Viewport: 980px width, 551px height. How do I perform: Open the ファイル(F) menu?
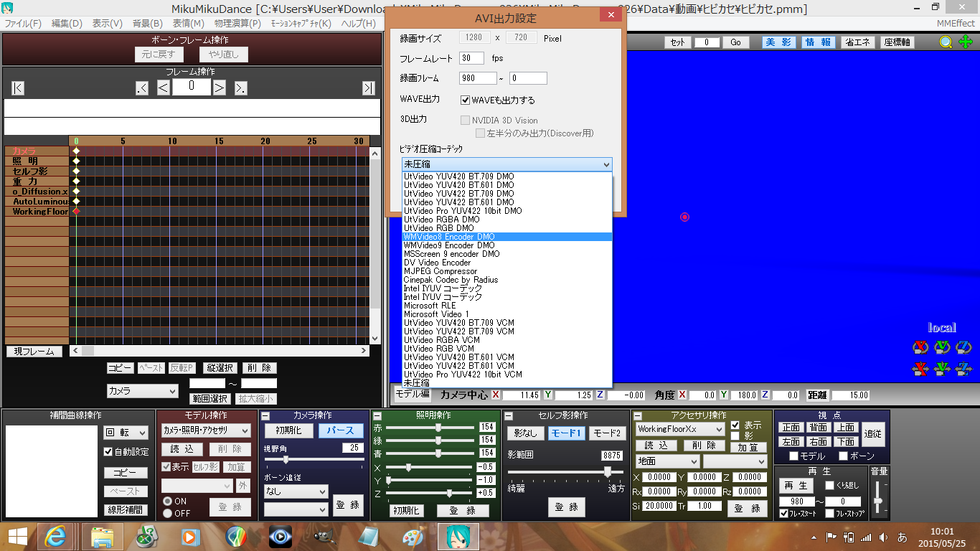23,24
